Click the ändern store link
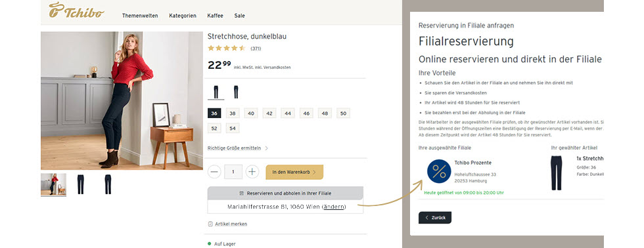Screen dimensions: 644x248 pos(334,207)
